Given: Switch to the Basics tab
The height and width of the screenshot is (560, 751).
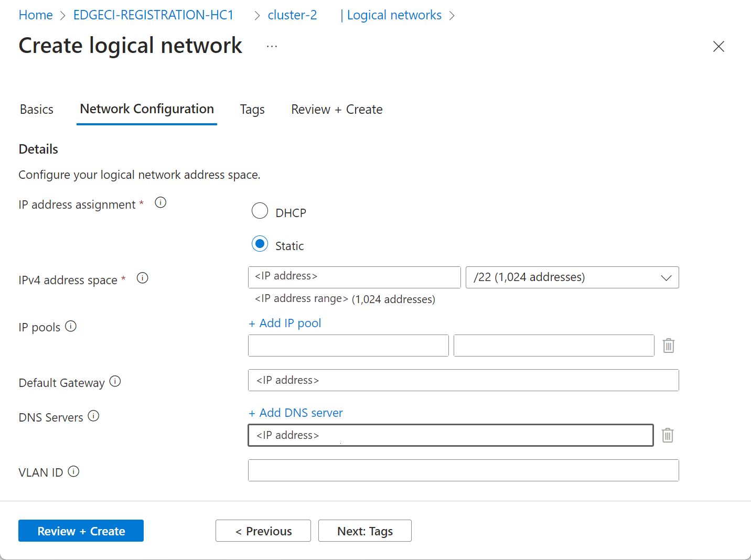Looking at the screenshot, I should click(x=37, y=110).
